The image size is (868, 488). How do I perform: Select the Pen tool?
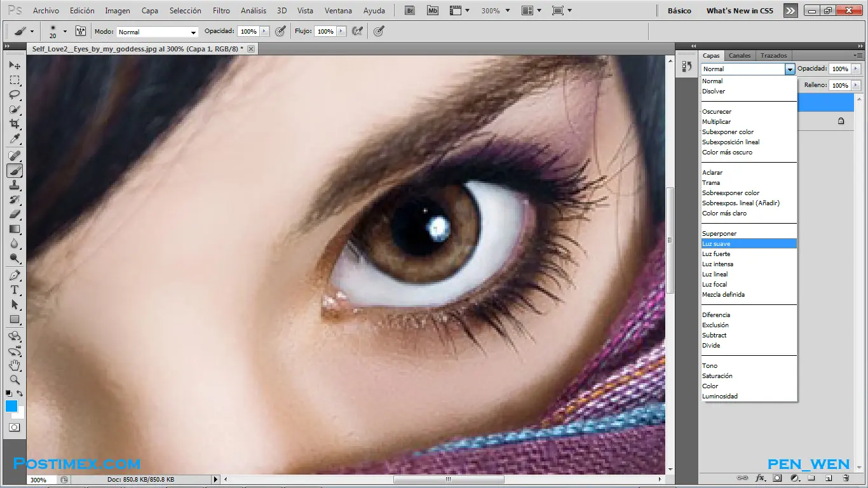[15, 275]
